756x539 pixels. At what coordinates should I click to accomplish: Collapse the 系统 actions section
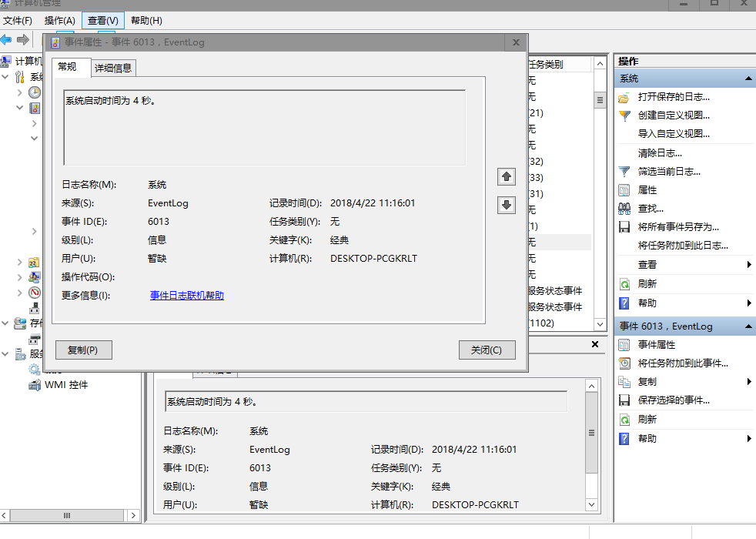point(748,78)
